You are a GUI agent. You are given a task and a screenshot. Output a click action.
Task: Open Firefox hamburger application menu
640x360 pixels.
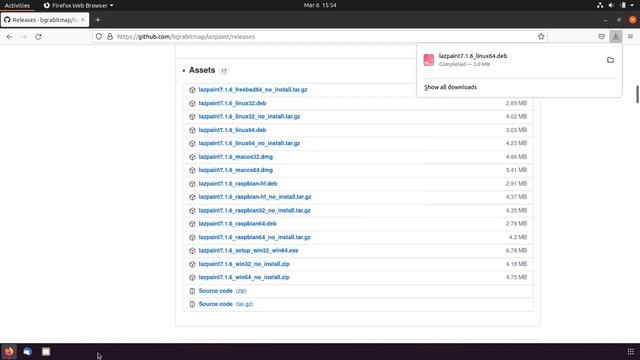coord(630,36)
